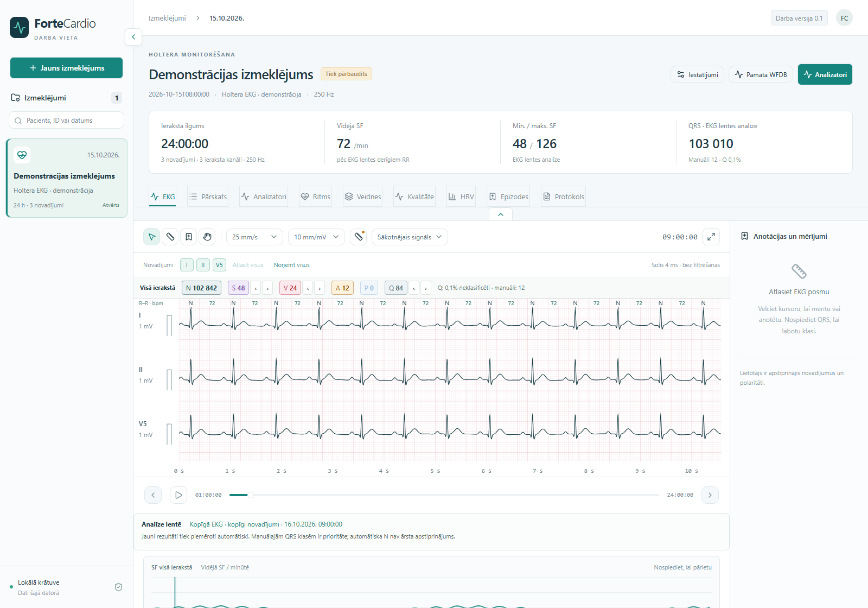Create new study with Jauns izmeklējums
Screen dimensions: 868x608
click(66, 68)
